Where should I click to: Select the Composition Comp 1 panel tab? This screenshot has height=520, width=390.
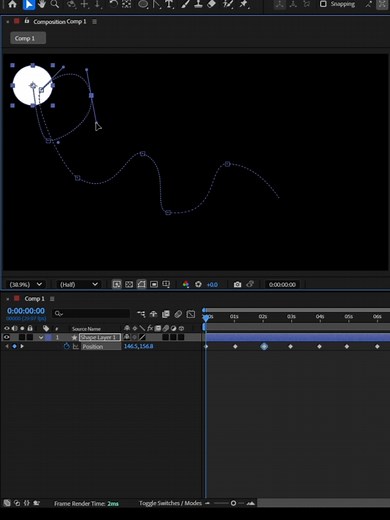pyautogui.click(x=60, y=22)
